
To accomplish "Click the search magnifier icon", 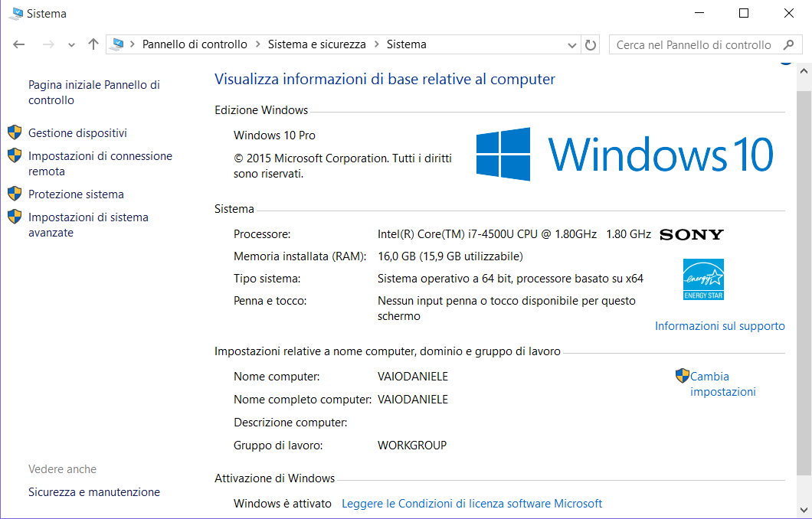I will 789,45.
